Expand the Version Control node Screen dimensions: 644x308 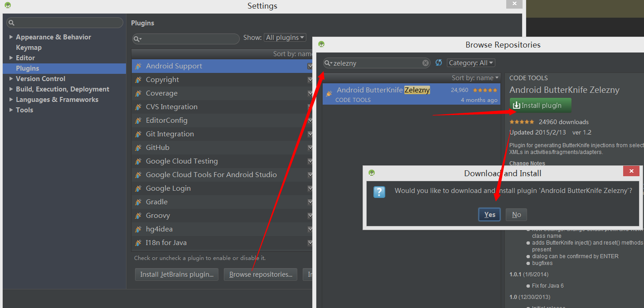tap(11, 79)
